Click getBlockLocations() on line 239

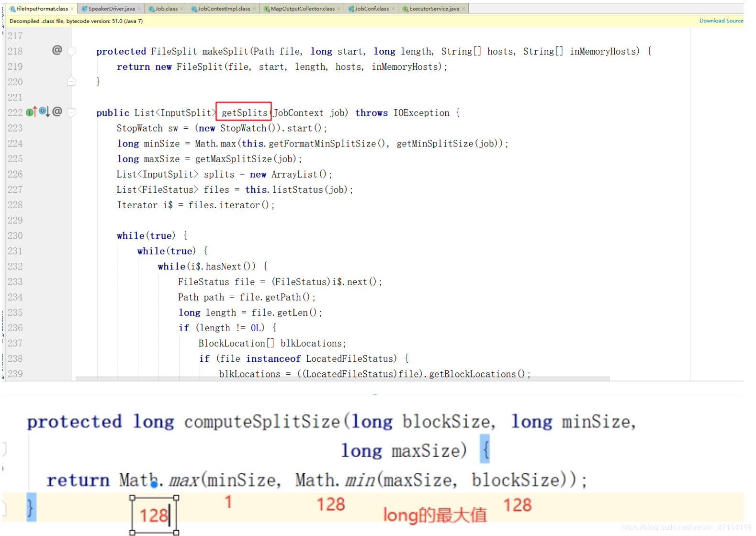(x=477, y=374)
